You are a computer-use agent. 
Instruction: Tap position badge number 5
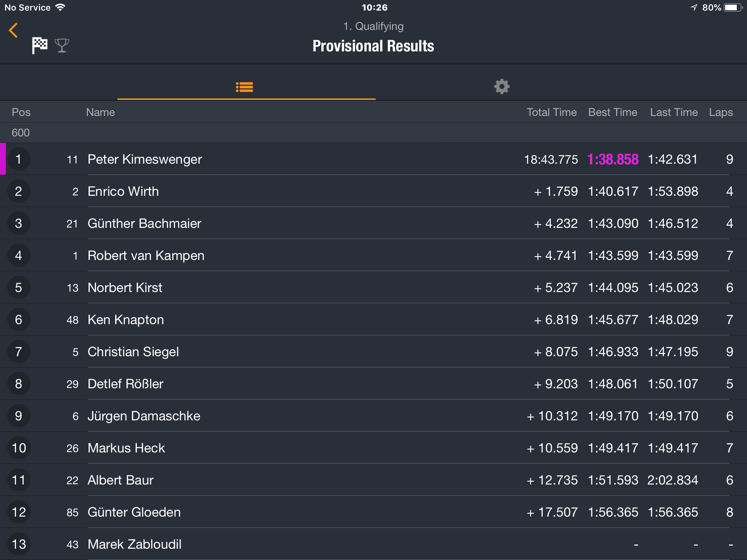[19, 287]
